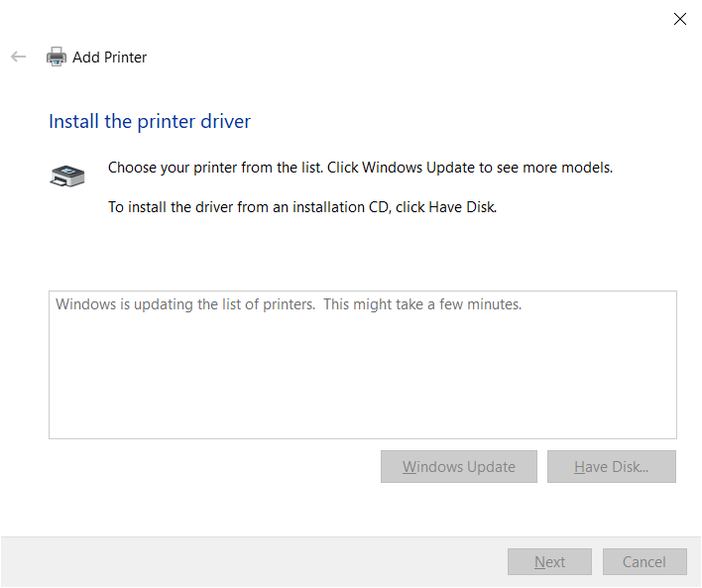The height and width of the screenshot is (588, 702).
Task: Go back using the left arrow
Action: (x=19, y=57)
